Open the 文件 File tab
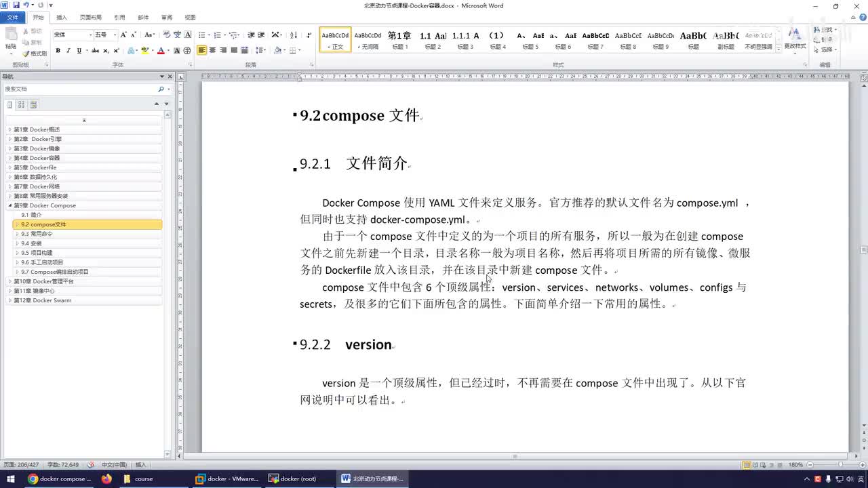 (x=13, y=18)
